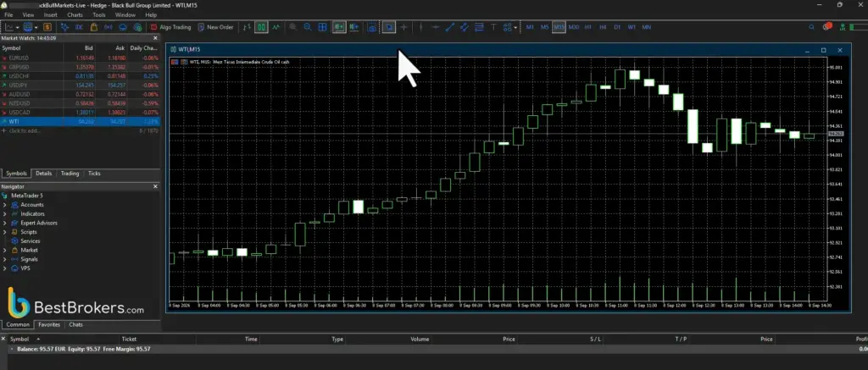Open the Help menu

click(151, 15)
